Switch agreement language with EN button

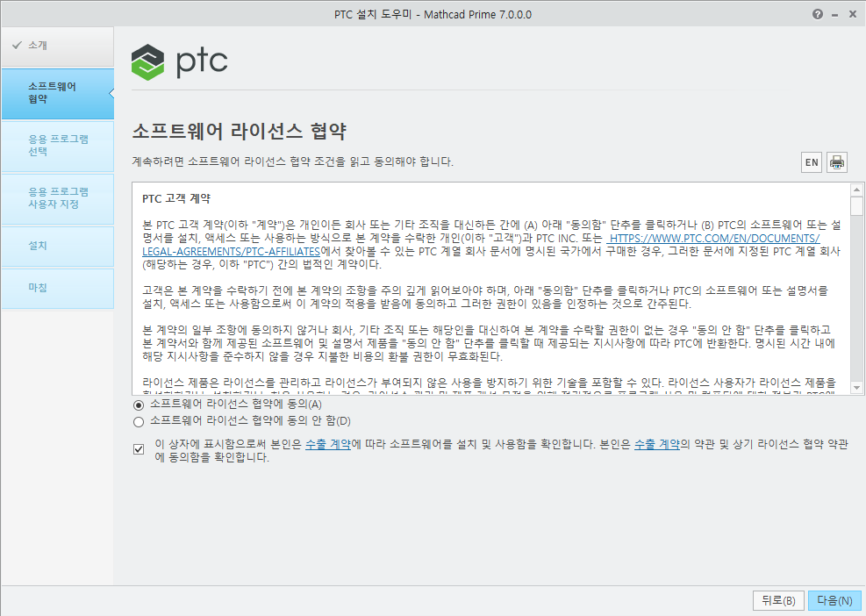click(812, 162)
